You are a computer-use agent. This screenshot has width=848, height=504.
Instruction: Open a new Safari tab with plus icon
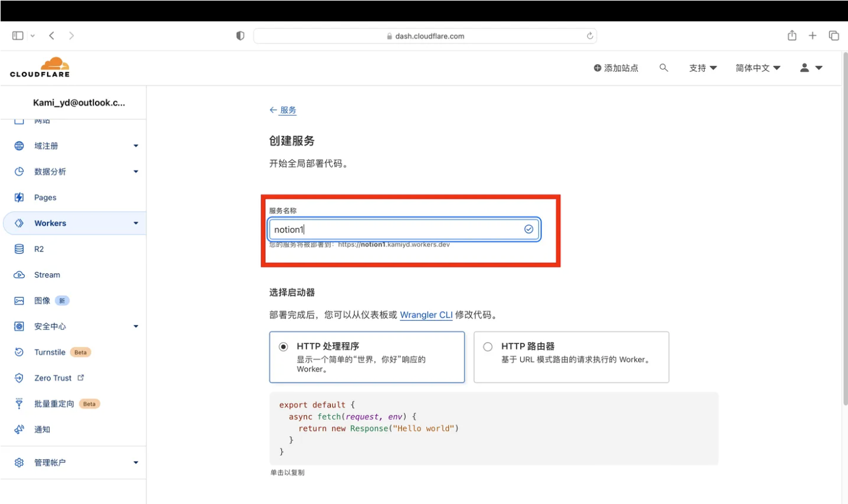[812, 36]
